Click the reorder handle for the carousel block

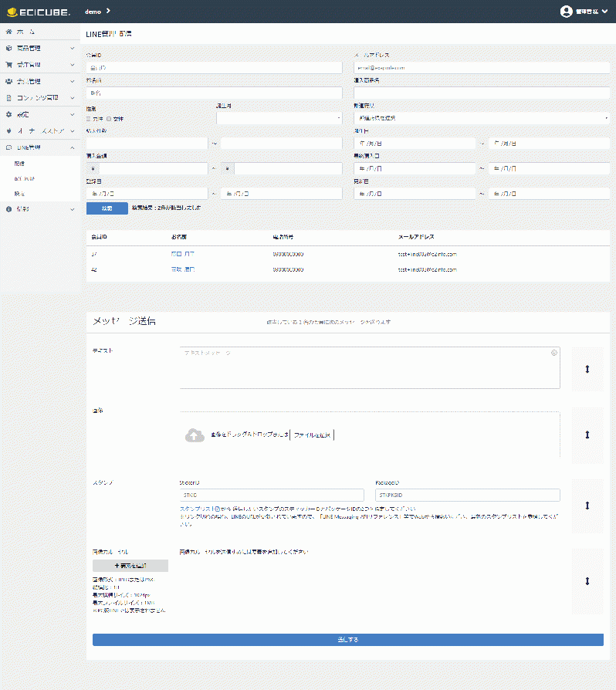[587, 581]
